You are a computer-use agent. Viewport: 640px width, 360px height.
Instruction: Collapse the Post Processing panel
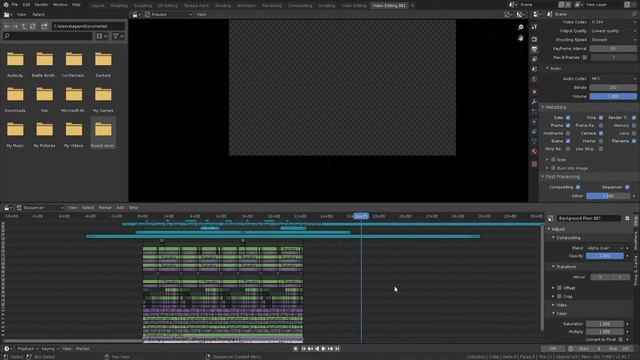(560, 177)
